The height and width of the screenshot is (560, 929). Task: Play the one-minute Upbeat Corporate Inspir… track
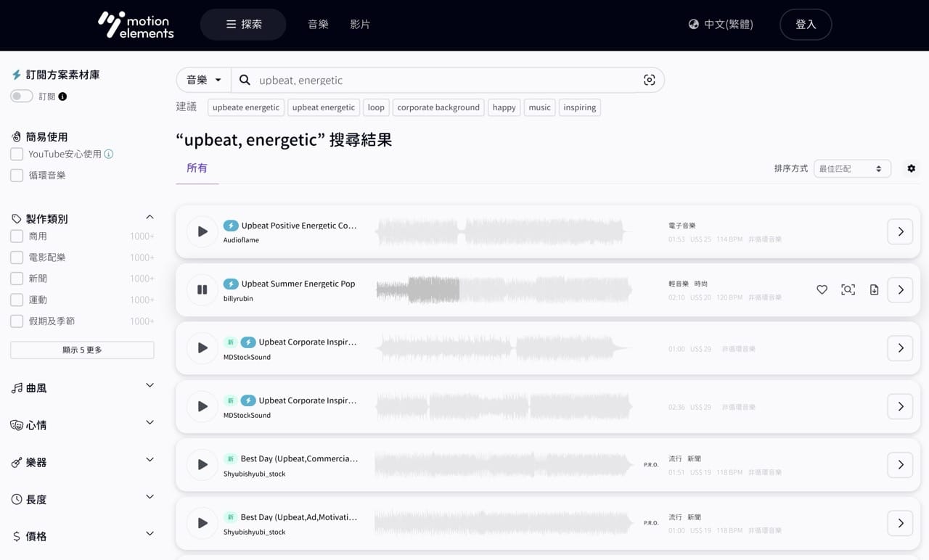click(x=202, y=348)
